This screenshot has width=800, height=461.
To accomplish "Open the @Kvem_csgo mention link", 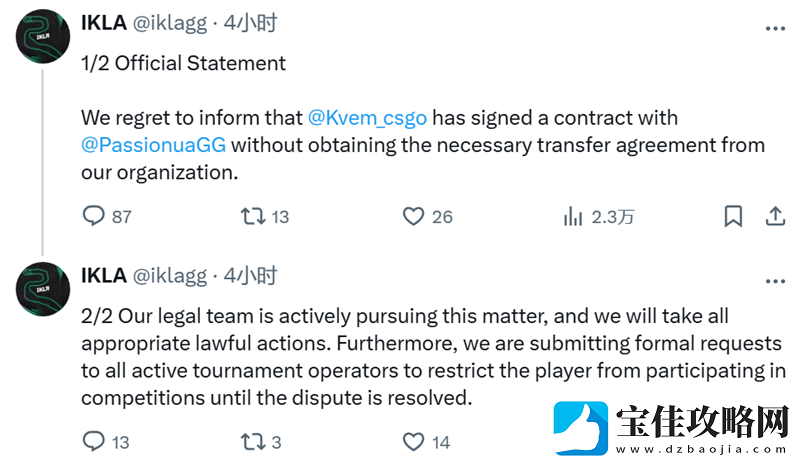I will point(367,118).
